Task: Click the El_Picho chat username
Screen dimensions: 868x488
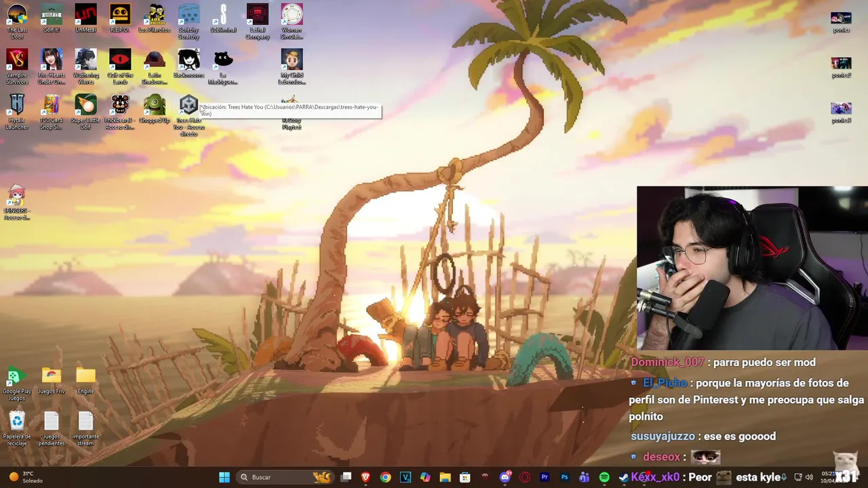Action: tap(665, 383)
